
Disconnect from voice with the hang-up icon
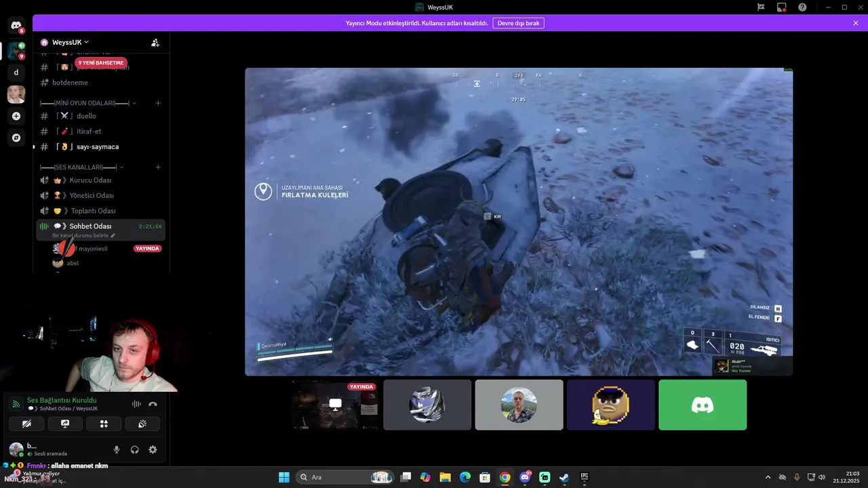pos(153,404)
